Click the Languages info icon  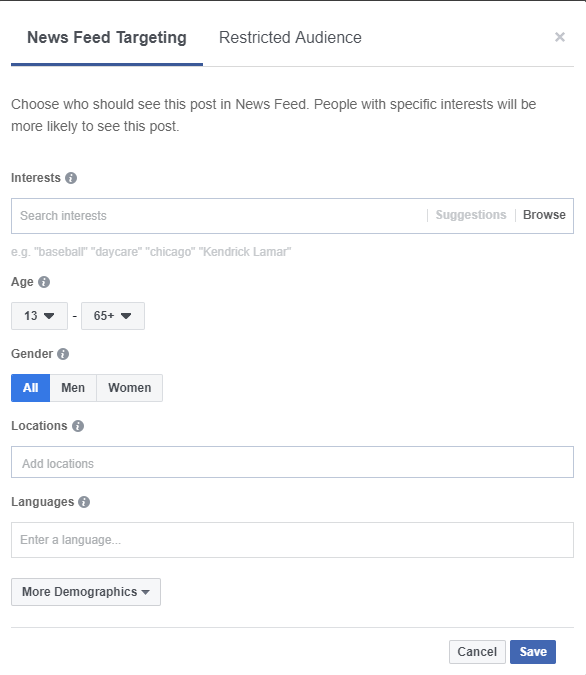click(84, 502)
